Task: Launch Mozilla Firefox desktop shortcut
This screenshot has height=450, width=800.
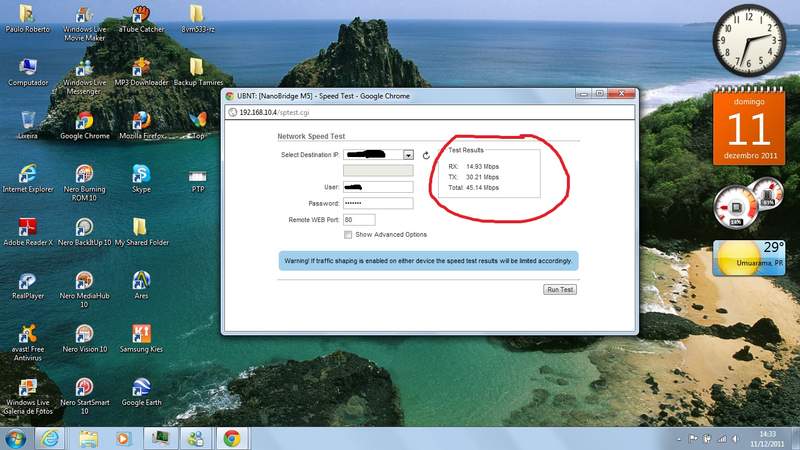Action: click(x=141, y=126)
